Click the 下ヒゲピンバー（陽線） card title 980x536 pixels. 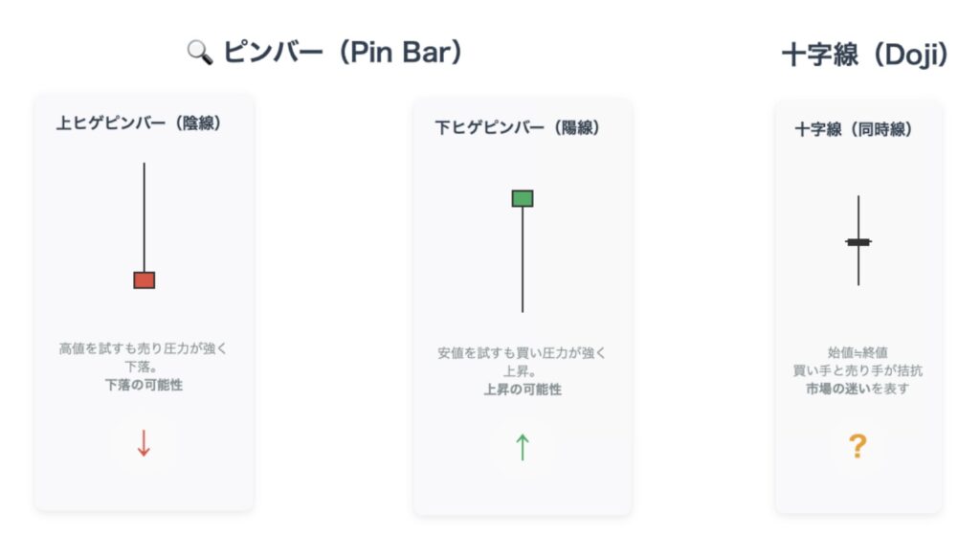coord(518,128)
